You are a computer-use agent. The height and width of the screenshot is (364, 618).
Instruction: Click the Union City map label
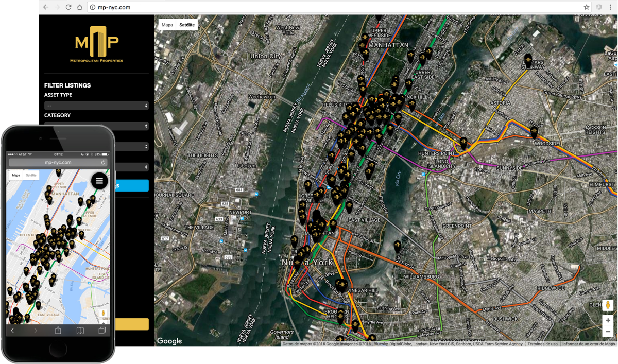[265, 56]
